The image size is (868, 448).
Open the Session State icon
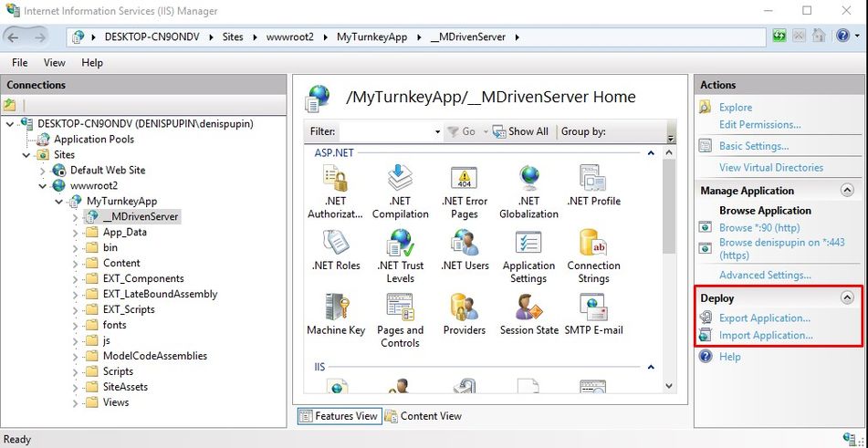[528, 314]
